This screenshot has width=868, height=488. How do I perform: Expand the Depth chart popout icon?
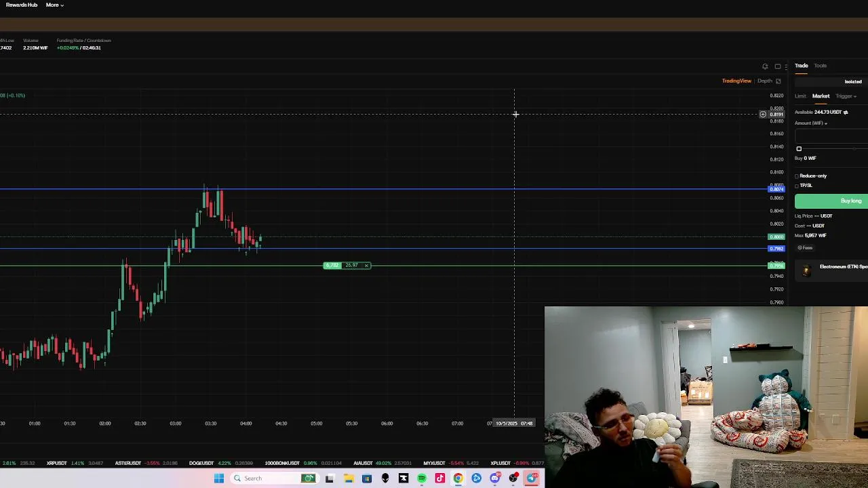pos(778,81)
